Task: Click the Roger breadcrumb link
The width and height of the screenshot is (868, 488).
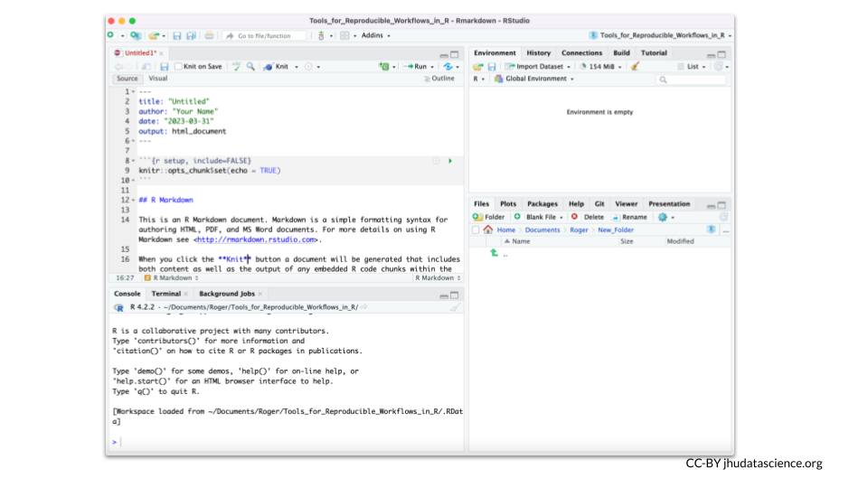Action: [579, 230]
